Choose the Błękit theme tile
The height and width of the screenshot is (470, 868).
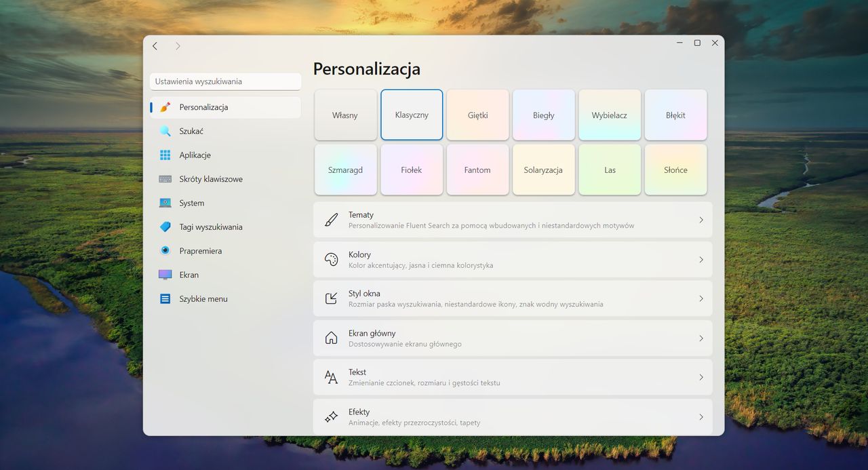(675, 115)
